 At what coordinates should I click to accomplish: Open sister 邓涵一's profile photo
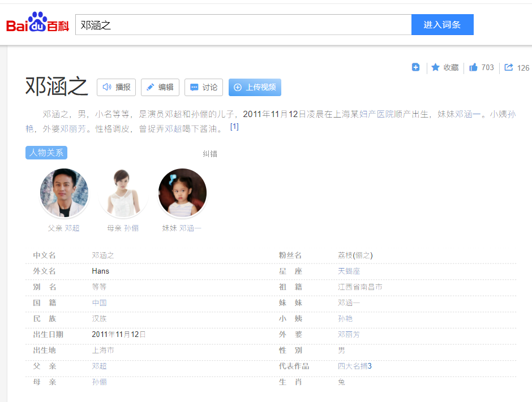[x=182, y=193]
